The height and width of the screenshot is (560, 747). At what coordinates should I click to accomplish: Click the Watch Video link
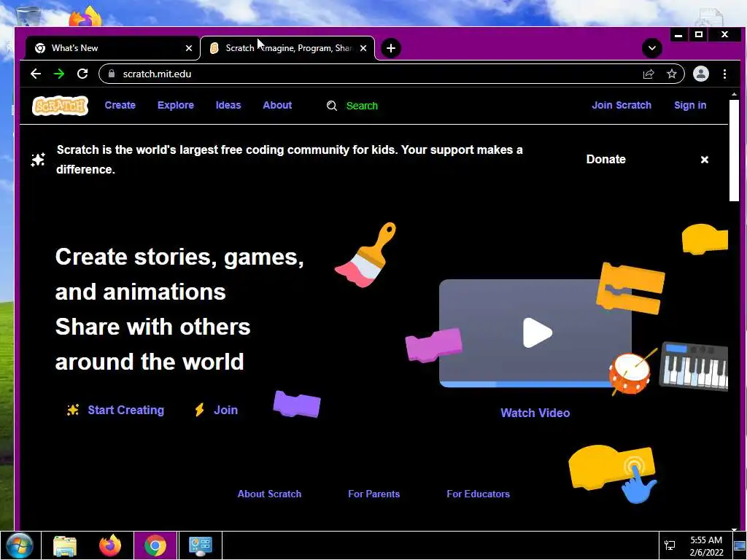pyautogui.click(x=535, y=413)
